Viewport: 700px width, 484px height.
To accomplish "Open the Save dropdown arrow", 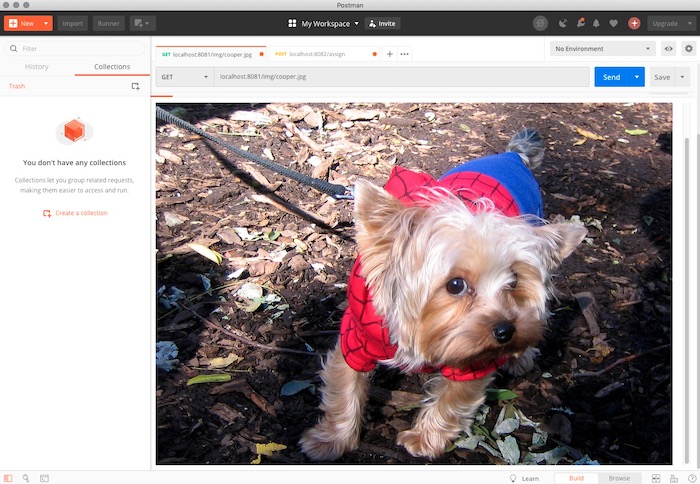I will (682, 77).
